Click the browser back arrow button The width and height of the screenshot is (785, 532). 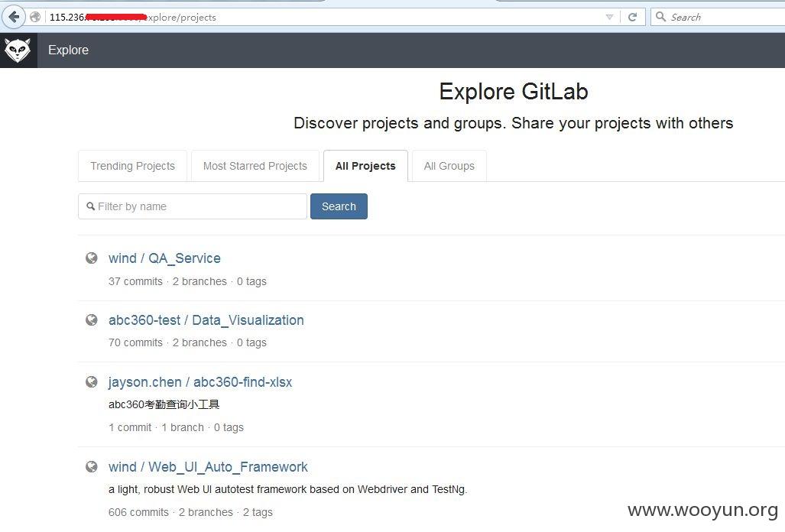click(x=14, y=17)
